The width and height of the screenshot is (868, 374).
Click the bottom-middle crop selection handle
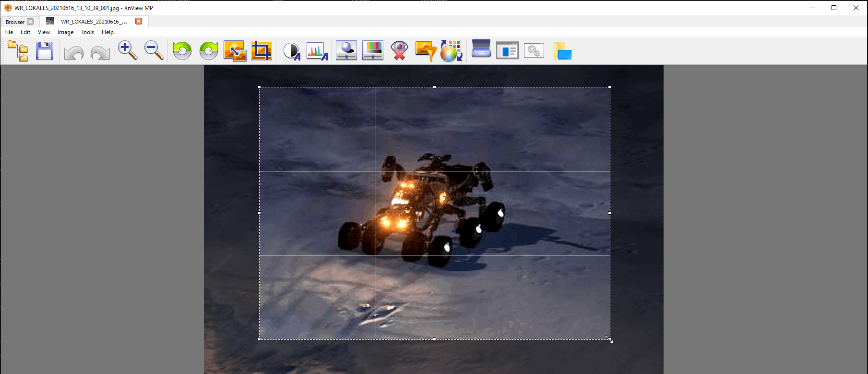[x=435, y=339]
